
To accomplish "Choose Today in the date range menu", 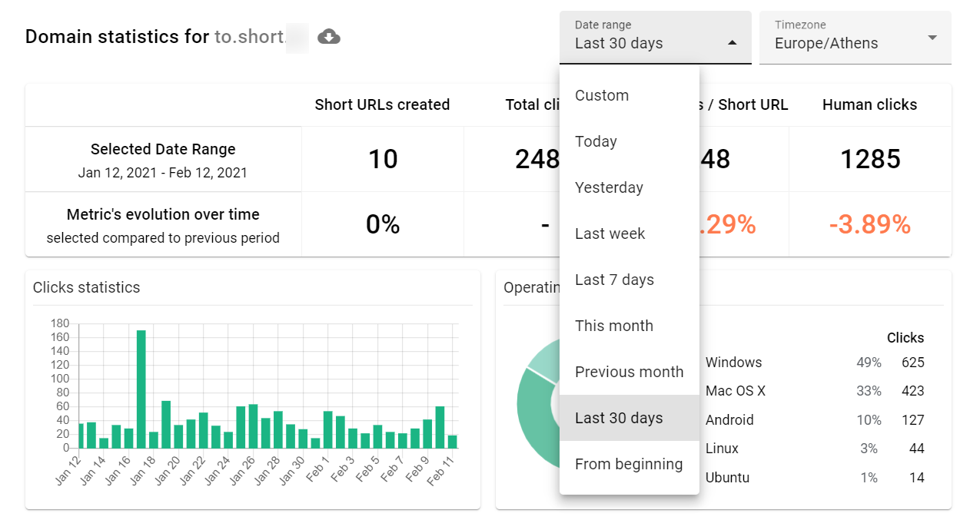I will click(x=595, y=141).
